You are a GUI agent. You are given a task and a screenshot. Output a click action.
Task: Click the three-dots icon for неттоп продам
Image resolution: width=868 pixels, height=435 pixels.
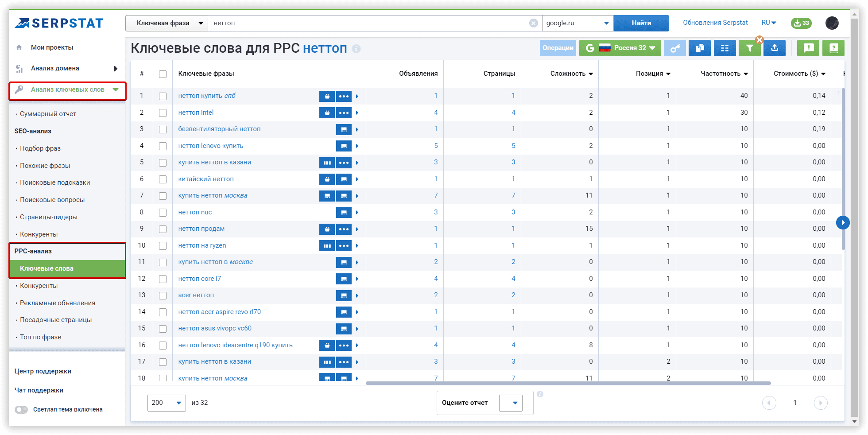(344, 229)
